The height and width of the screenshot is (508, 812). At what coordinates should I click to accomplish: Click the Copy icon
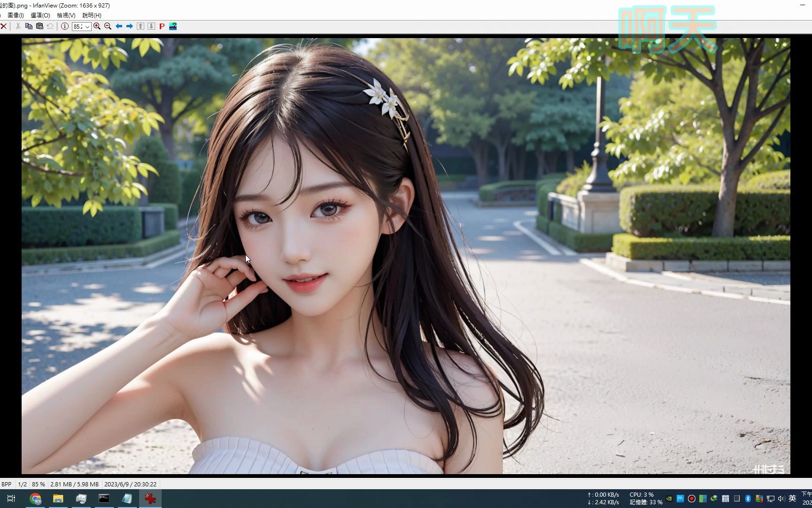(28, 26)
